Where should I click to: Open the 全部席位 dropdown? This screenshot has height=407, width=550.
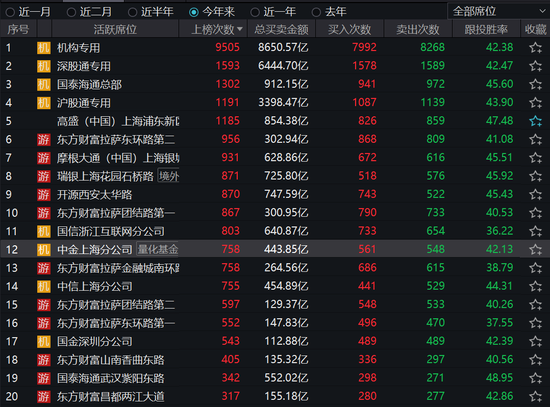pyautogui.click(x=498, y=11)
